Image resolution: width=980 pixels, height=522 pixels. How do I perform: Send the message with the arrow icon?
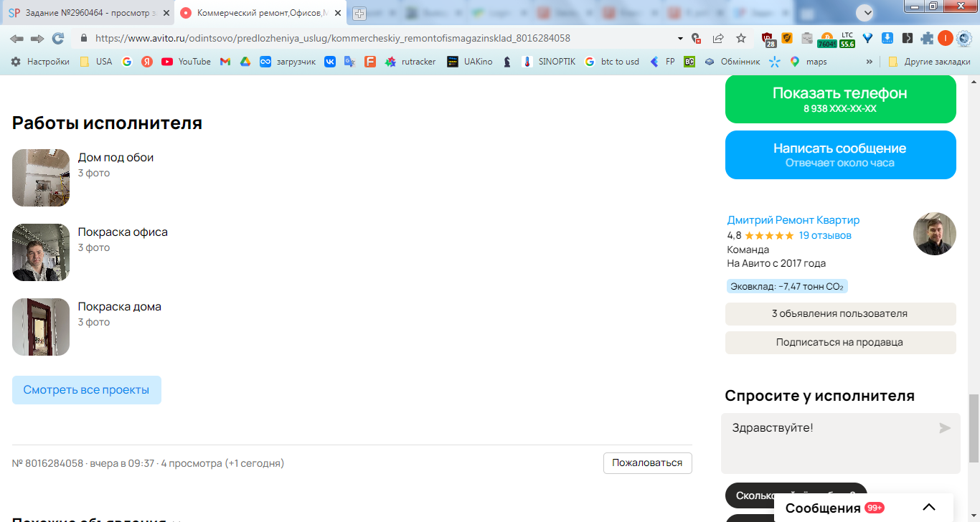pyautogui.click(x=945, y=428)
